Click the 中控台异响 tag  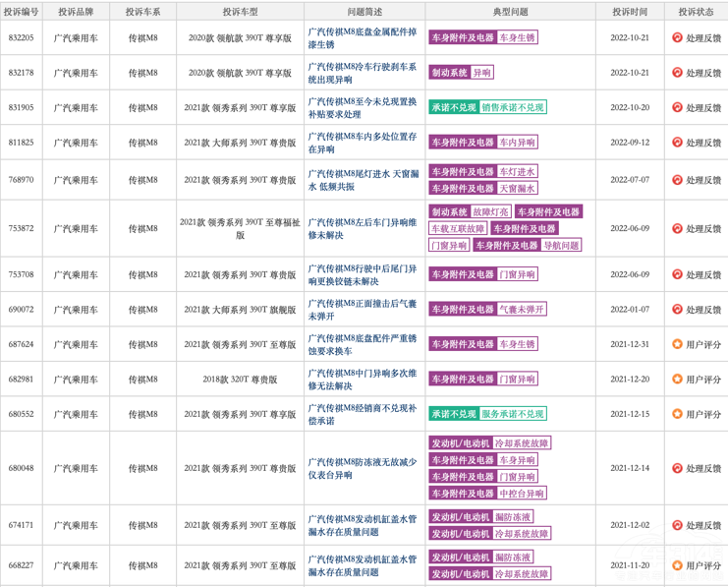[x=521, y=494]
